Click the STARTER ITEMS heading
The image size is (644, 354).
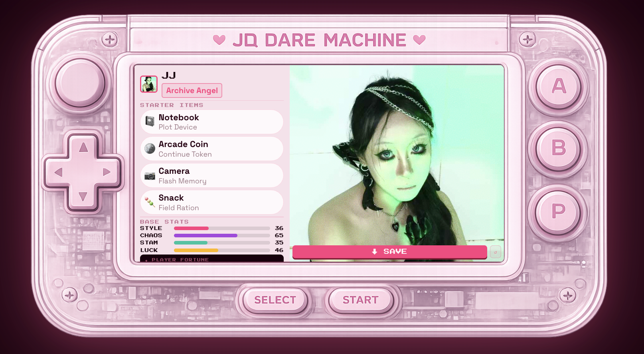click(x=172, y=105)
